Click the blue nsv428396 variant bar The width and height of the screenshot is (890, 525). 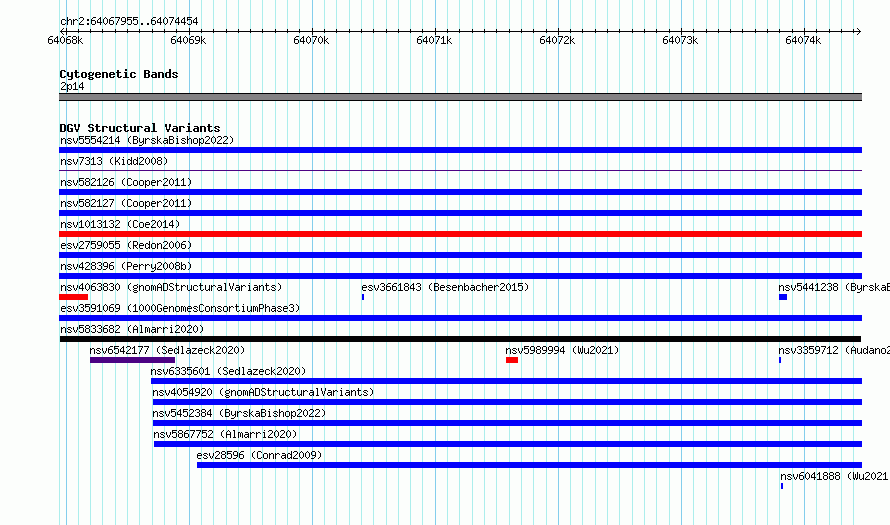460,276
